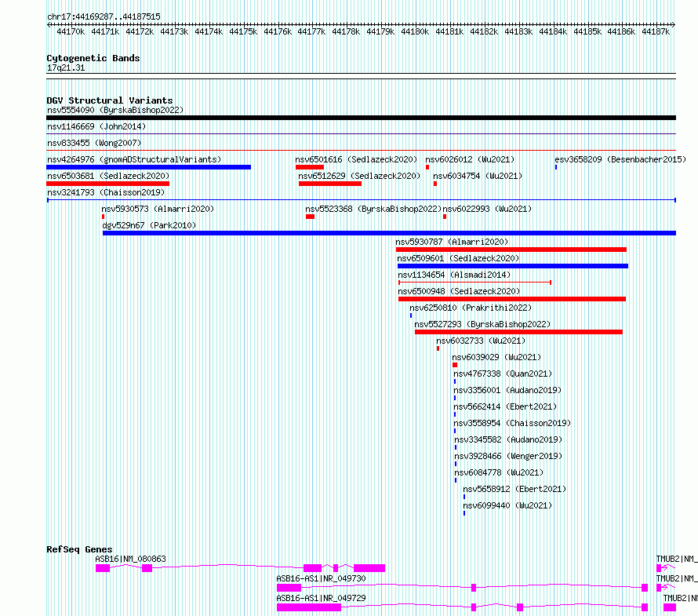This screenshot has height=616, width=698.
Task: Select the red nsv6500948 variant bar
Action: (x=512, y=299)
